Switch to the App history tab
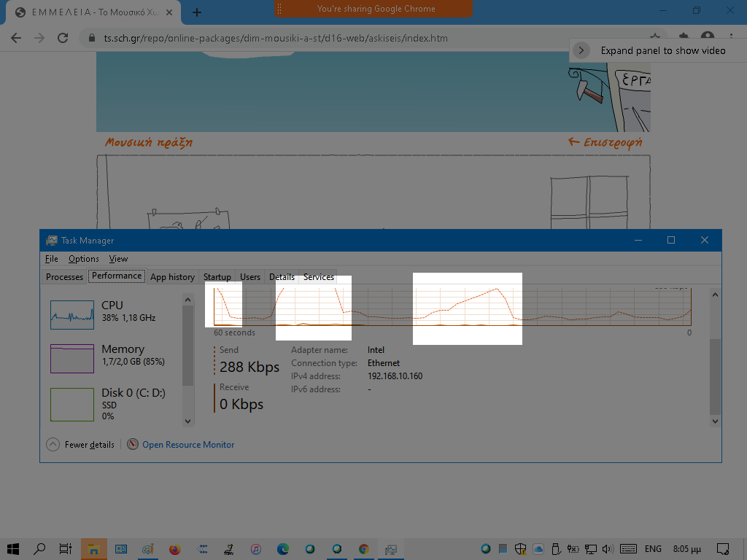The width and height of the screenshot is (747, 560). (x=172, y=277)
